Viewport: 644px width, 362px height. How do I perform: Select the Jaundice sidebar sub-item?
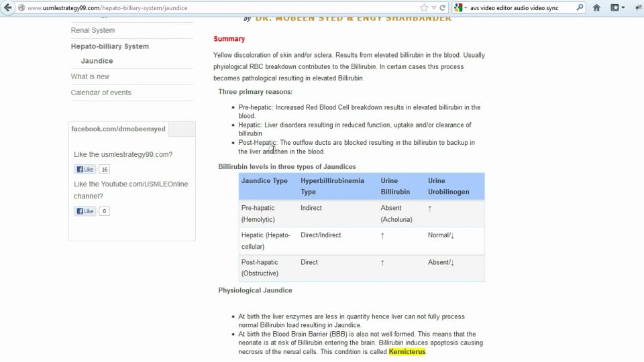(97, 61)
